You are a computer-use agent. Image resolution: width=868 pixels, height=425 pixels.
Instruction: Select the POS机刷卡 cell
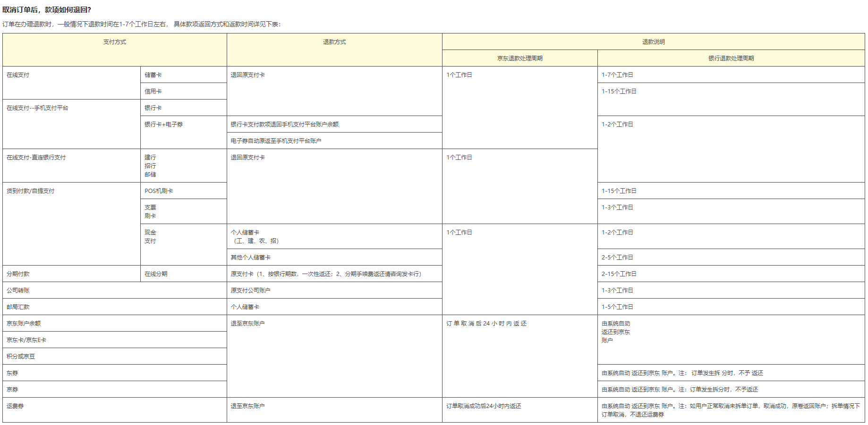[x=159, y=191]
